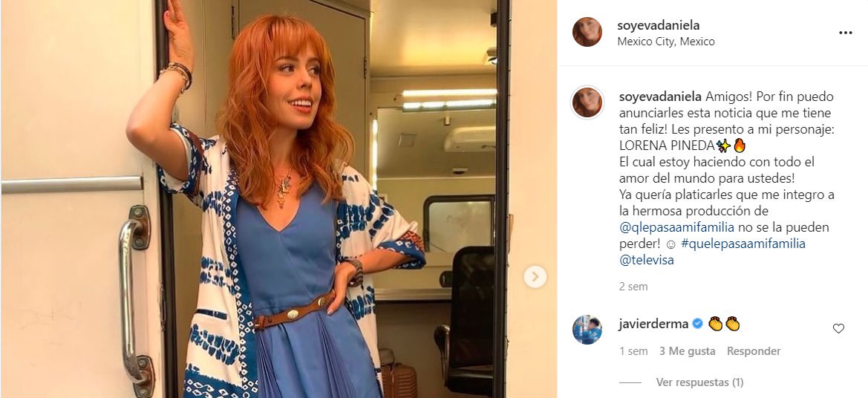Click the verified badge next to javierderma
The height and width of the screenshot is (398, 868).
697,324
